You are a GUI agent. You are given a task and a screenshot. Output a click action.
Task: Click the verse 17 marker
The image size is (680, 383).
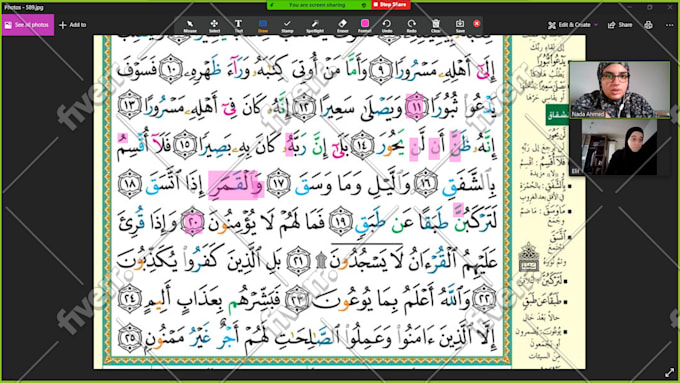[278, 183]
